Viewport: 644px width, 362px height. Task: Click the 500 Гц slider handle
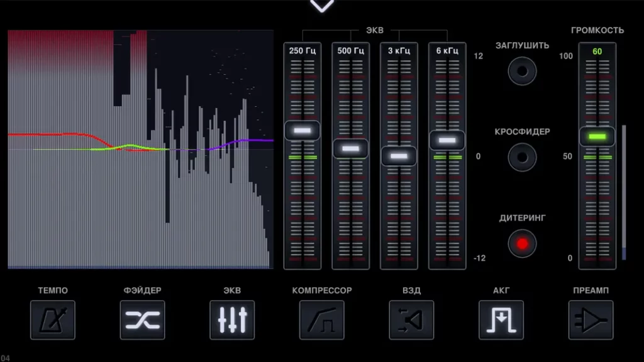[x=350, y=149]
